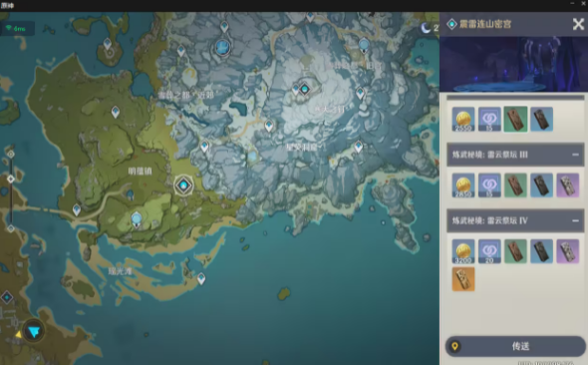Click the domain preview image thumbnail

(x=513, y=64)
